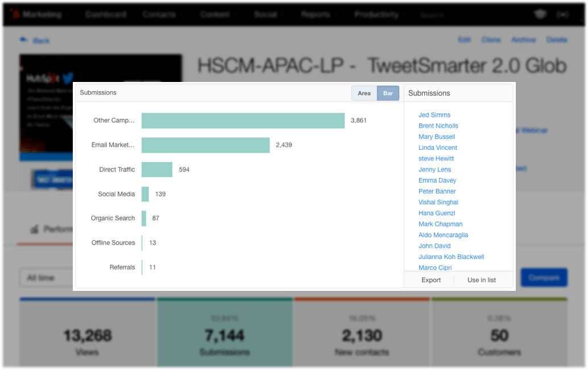
Task: Open contact Peter Banner
Action: coord(437,191)
